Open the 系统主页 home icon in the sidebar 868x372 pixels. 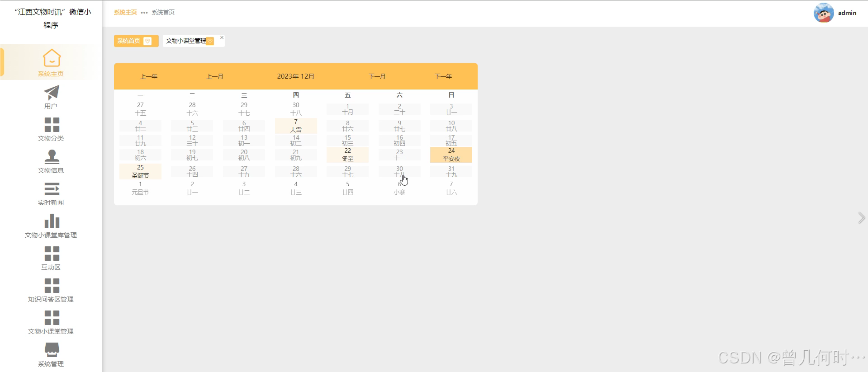52,58
